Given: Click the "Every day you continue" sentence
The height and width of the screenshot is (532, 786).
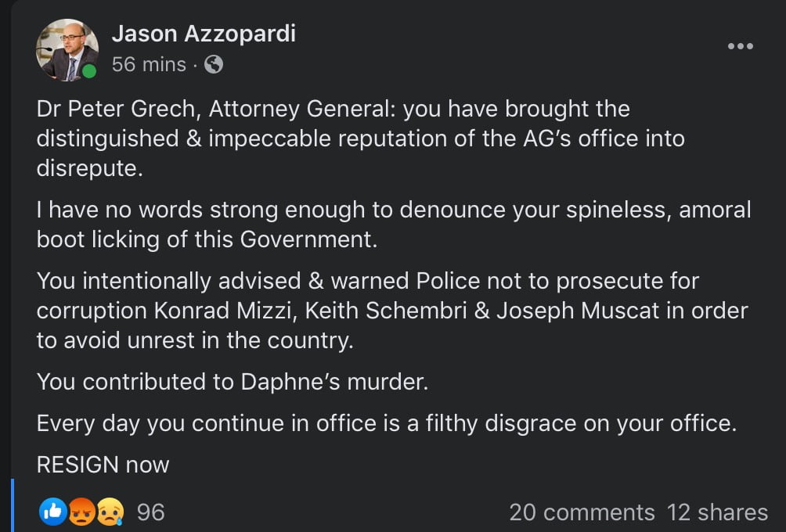Looking at the screenshot, I should click(387, 423).
